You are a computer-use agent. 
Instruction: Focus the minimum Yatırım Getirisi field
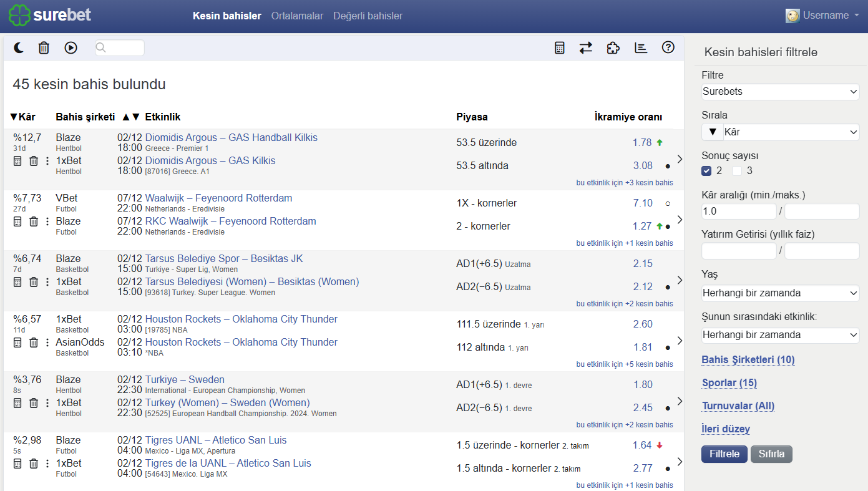739,251
